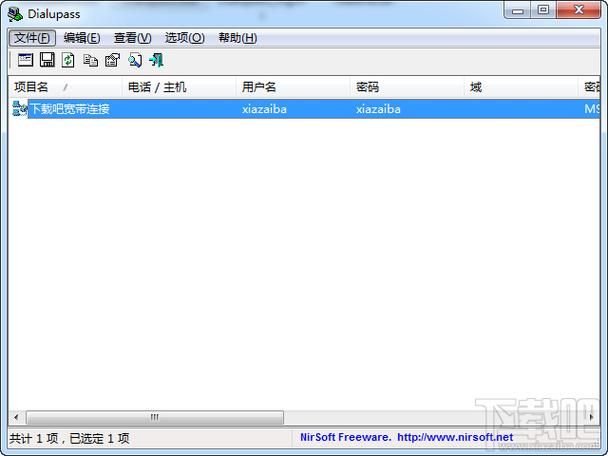This screenshot has height=456, width=608.
Task: Click the scroll left arrow
Action: click(16, 417)
